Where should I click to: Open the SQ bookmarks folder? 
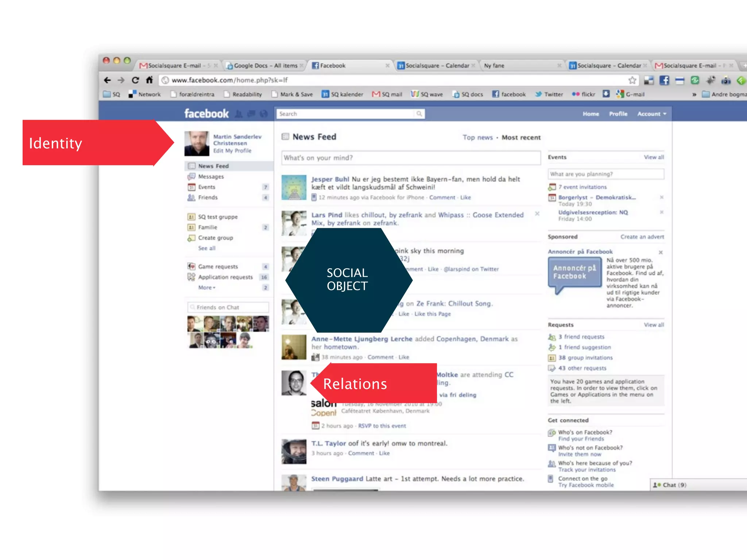pyautogui.click(x=112, y=94)
